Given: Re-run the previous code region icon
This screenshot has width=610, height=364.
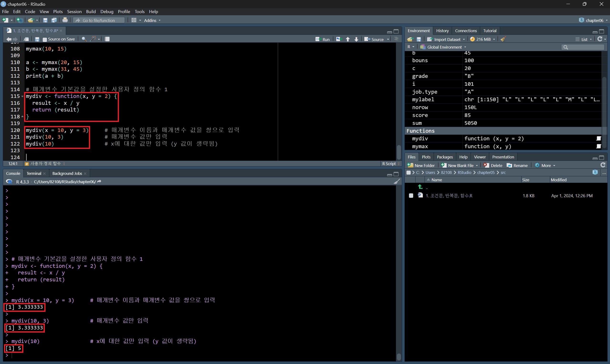Looking at the screenshot, I should click(x=339, y=39).
